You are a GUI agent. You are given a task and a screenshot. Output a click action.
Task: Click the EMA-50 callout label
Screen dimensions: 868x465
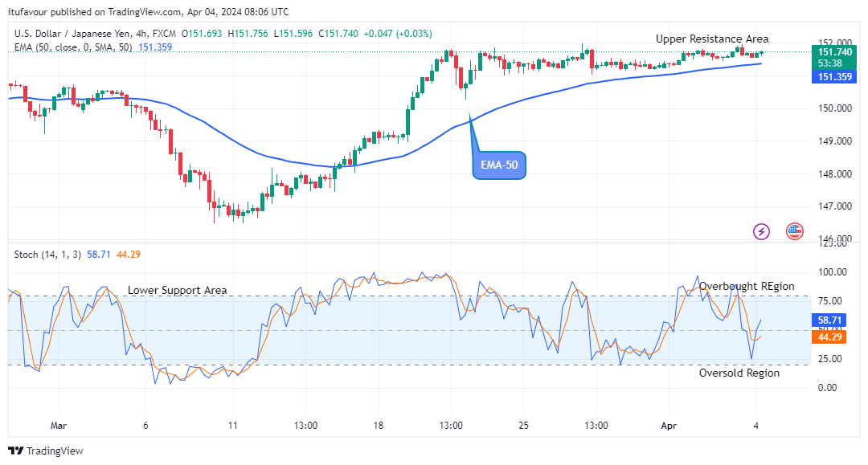(499, 165)
